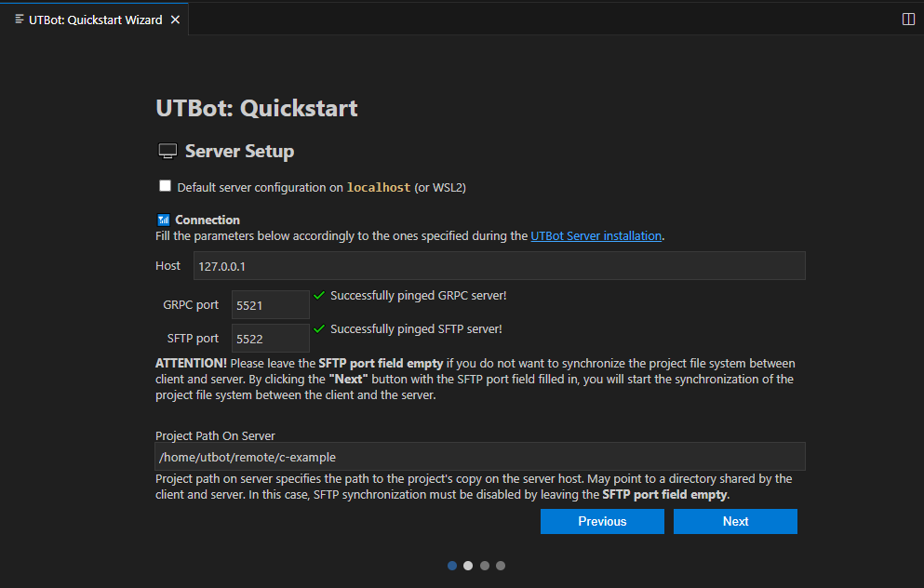The image size is (924, 588).
Task: Click the lines icon on the Quickstart Wizard tab
Action: click(20, 20)
